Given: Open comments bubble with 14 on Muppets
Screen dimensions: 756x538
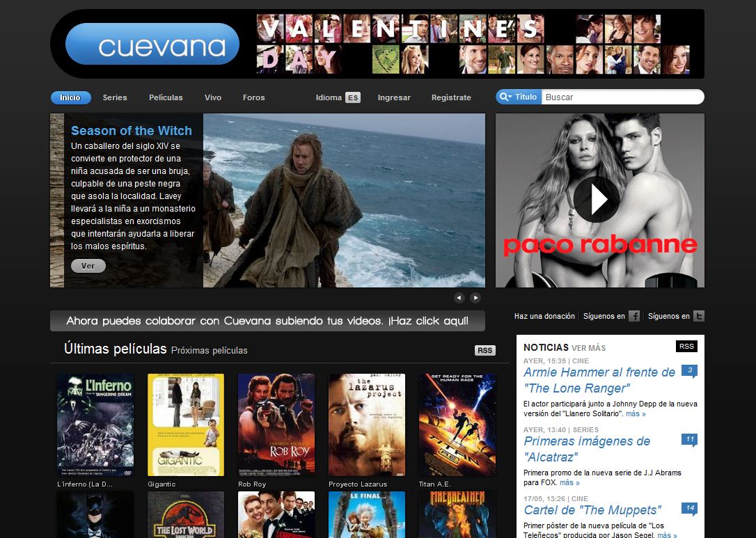Looking at the screenshot, I should (x=689, y=509).
